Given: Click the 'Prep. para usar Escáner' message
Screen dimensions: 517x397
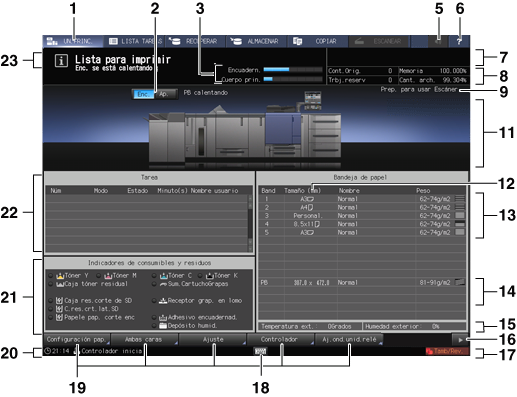Looking at the screenshot, I should click(419, 89).
